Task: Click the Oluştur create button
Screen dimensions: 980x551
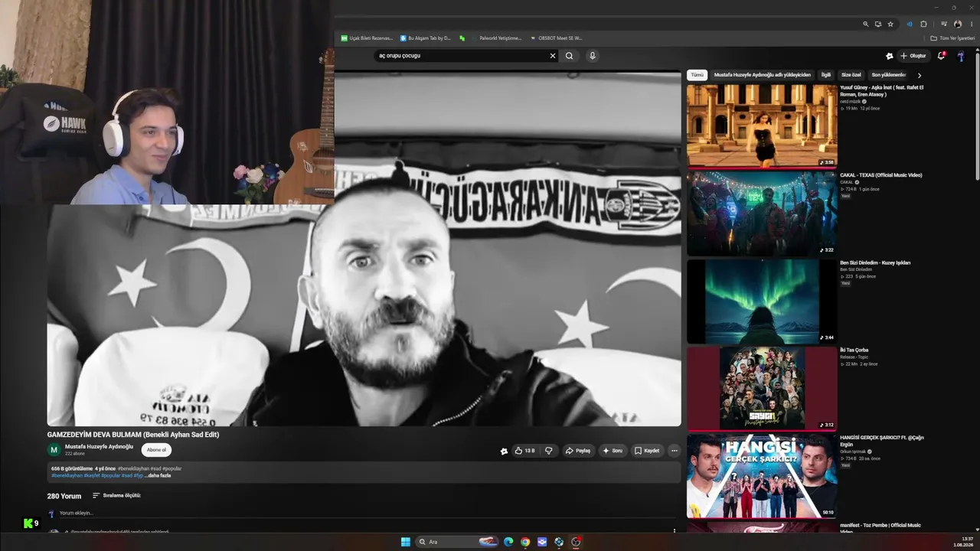Action: (x=913, y=56)
